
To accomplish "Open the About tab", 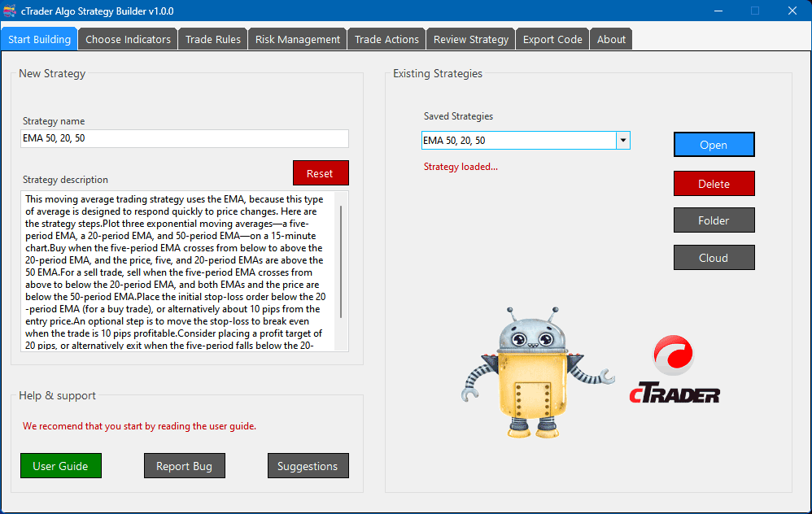I will [x=611, y=39].
